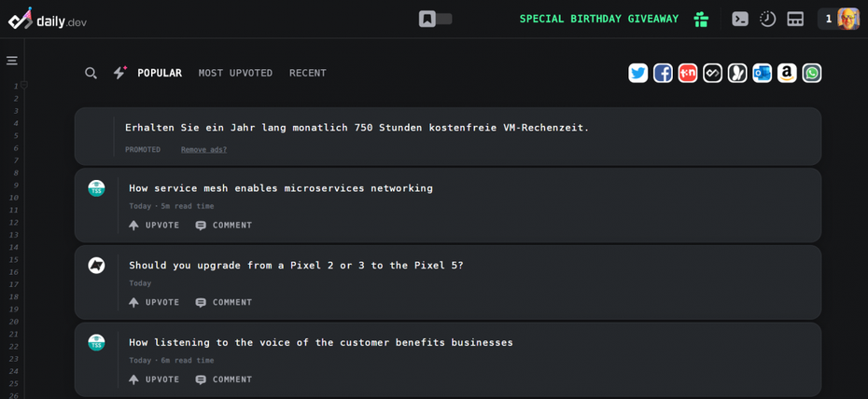868x399 pixels.
Task: Open the Amazon shortcut icon
Action: click(787, 73)
